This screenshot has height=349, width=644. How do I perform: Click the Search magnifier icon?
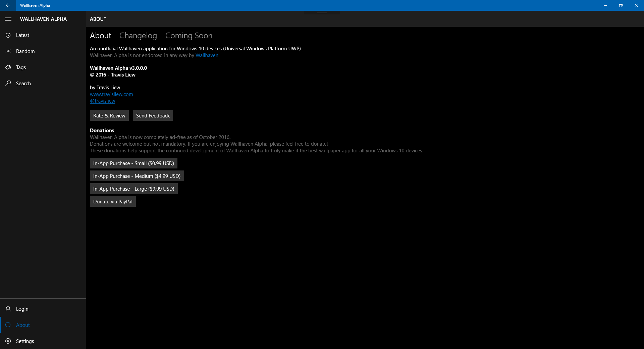point(8,83)
